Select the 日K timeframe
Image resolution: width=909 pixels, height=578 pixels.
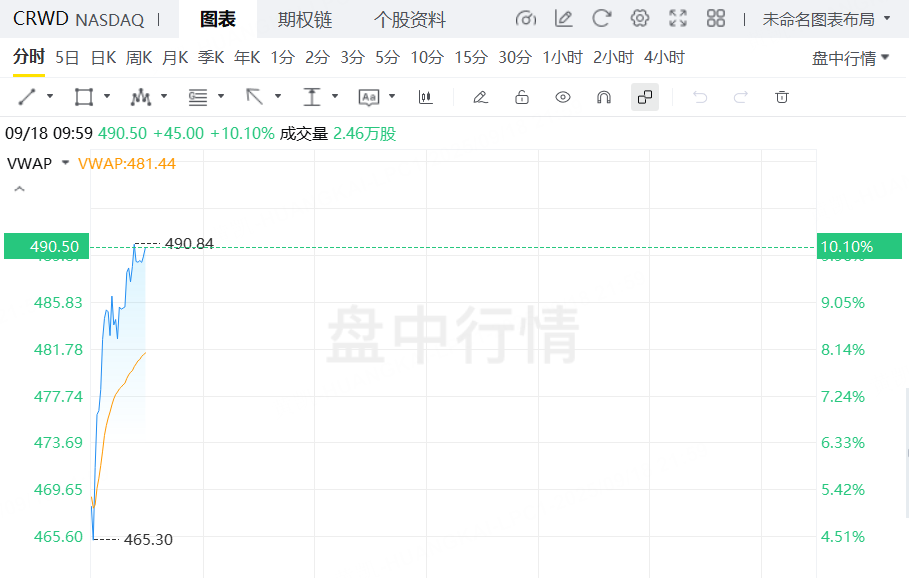pos(104,57)
